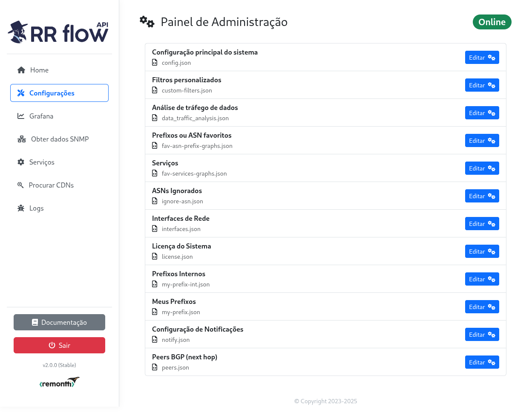
Task: Click Editar for Licença do Sistema
Action: click(x=482, y=251)
